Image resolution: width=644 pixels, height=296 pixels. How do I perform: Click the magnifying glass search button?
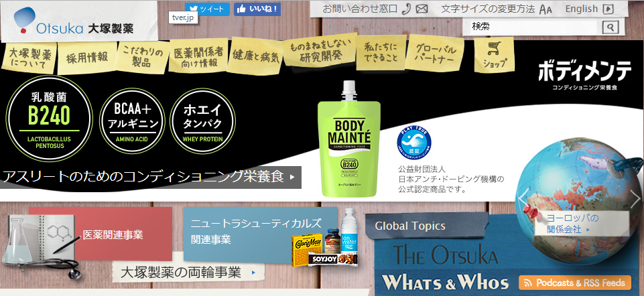click(x=610, y=27)
